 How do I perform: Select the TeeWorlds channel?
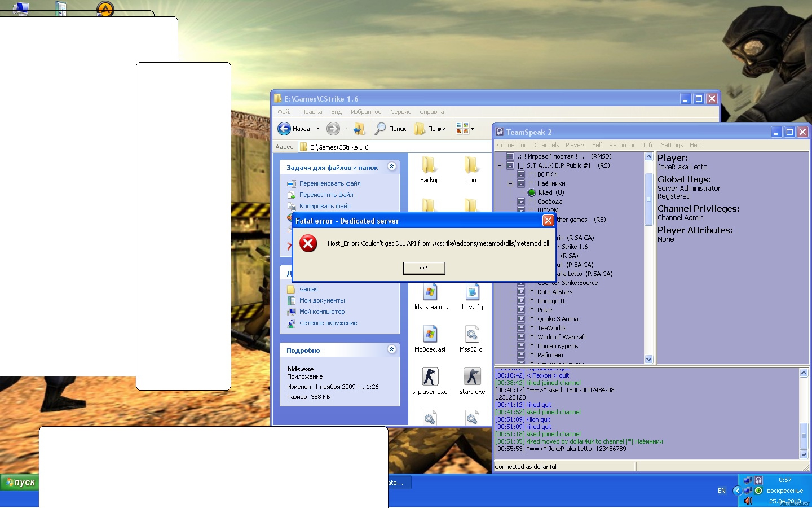(x=547, y=328)
